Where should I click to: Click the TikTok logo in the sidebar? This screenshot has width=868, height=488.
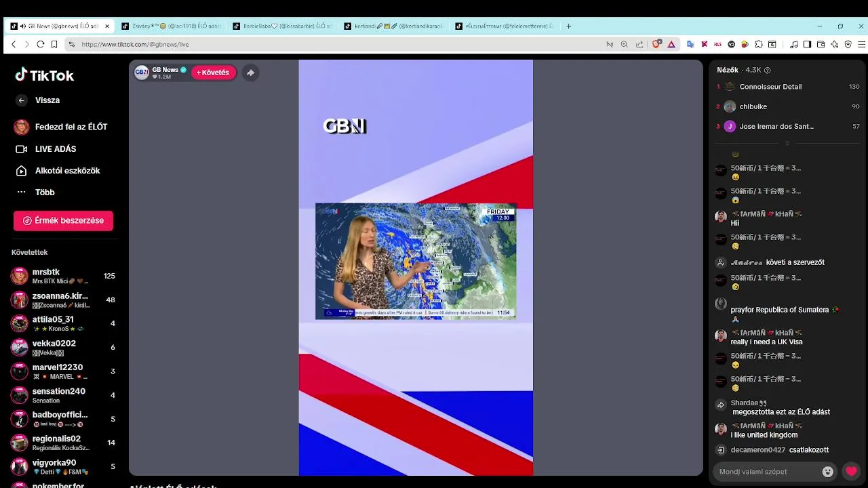44,75
